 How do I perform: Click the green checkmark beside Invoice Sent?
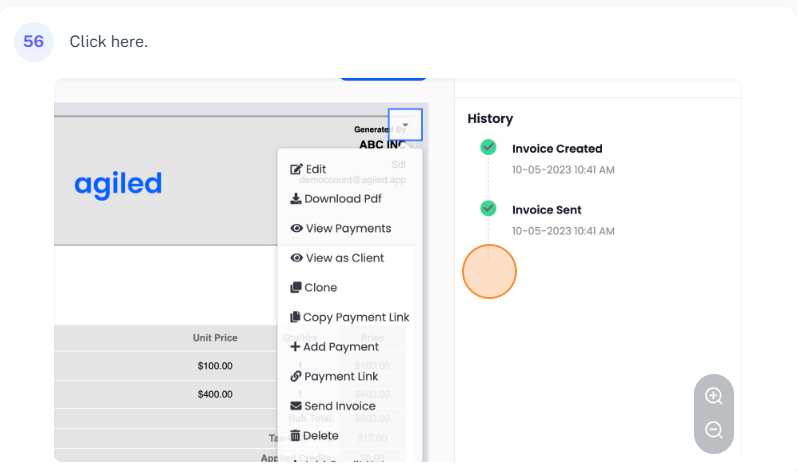[488, 209]
